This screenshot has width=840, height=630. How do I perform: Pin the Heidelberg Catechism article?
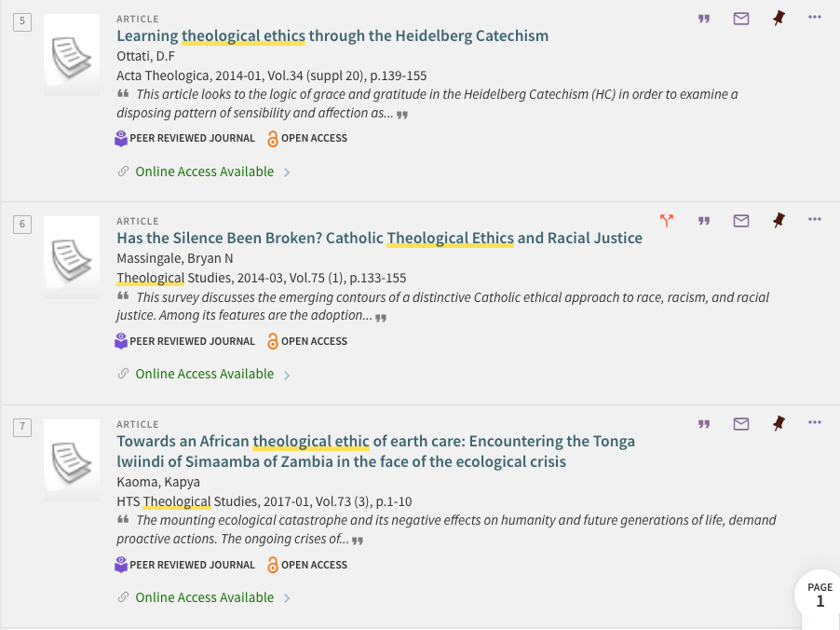click(779, 18)
